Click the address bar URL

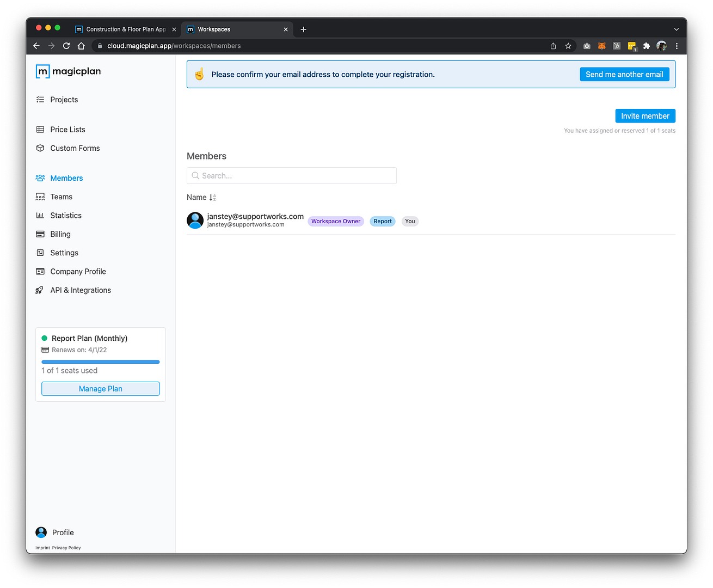174,46
